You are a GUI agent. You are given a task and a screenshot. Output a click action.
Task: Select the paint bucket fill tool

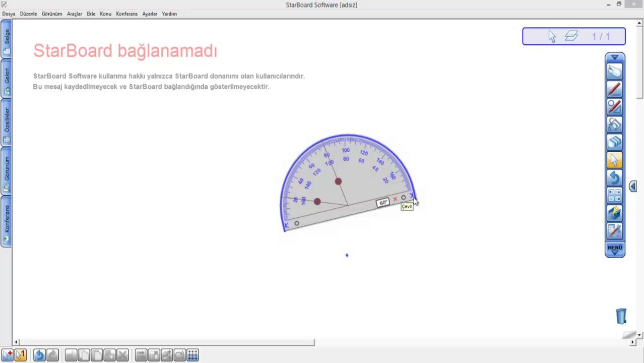pos(615,125)
